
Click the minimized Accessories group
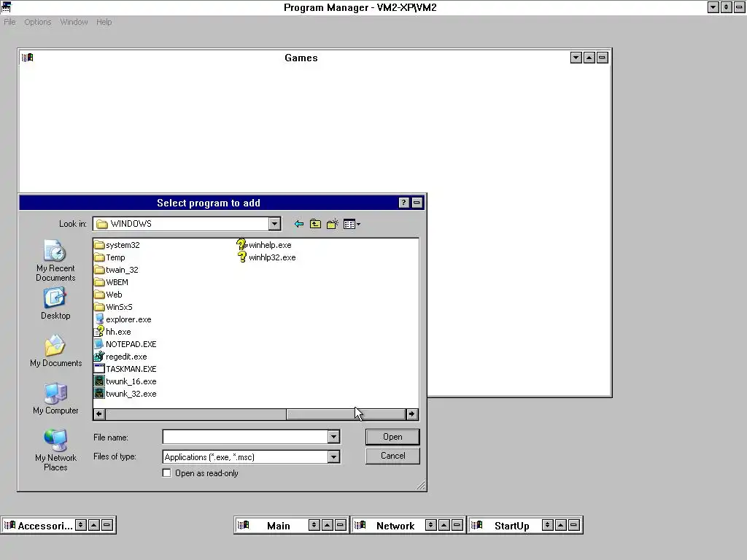pyautogui.click(x=58, y=525)
